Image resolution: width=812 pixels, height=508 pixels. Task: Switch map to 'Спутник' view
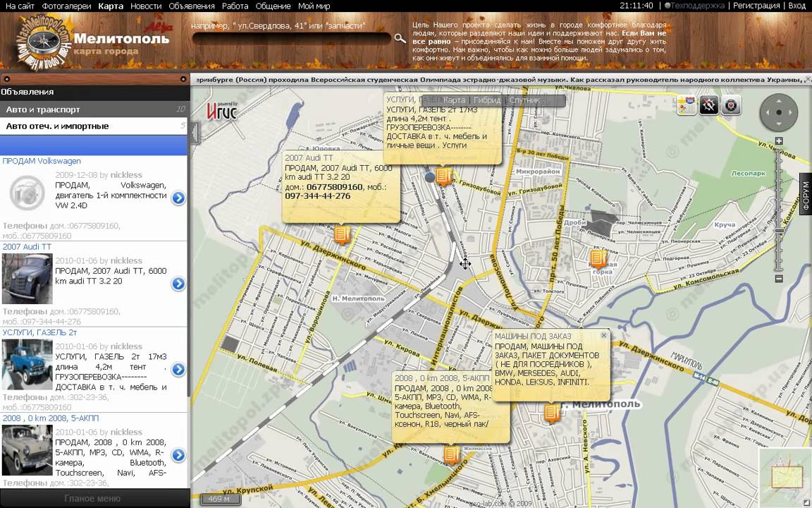(x=524, y=100)
